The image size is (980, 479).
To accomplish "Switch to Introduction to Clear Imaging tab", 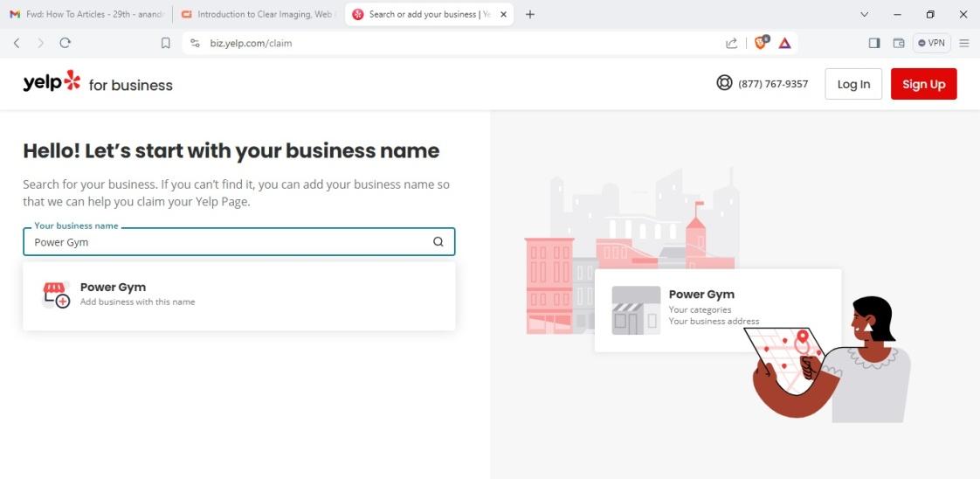I will click(259, 14).
